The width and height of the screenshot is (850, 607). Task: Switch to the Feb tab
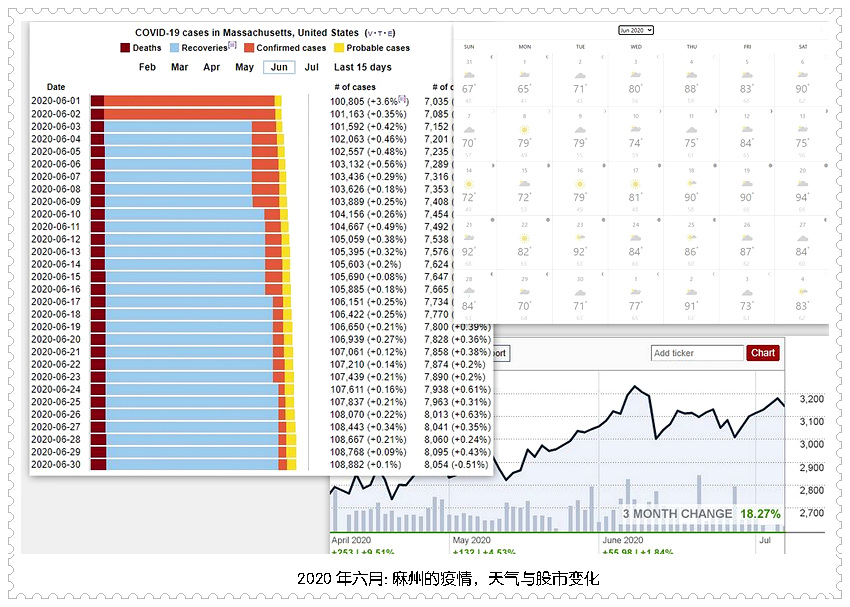tap(147, 67)
